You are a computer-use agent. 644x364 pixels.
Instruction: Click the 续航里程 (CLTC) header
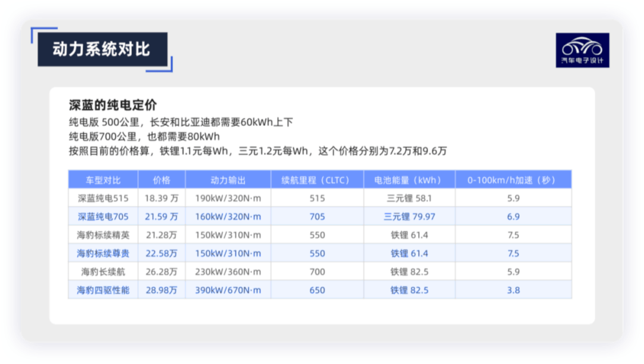point(317,180)
